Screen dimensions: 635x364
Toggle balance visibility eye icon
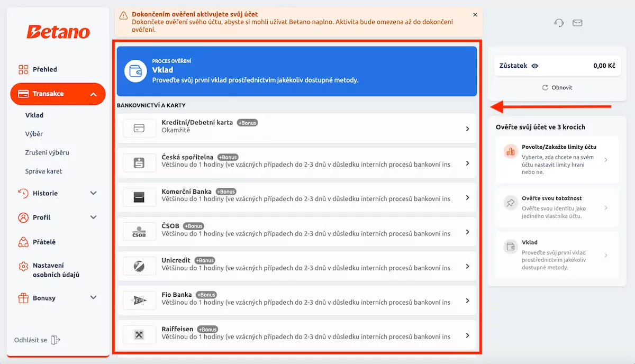click(535, 66)
